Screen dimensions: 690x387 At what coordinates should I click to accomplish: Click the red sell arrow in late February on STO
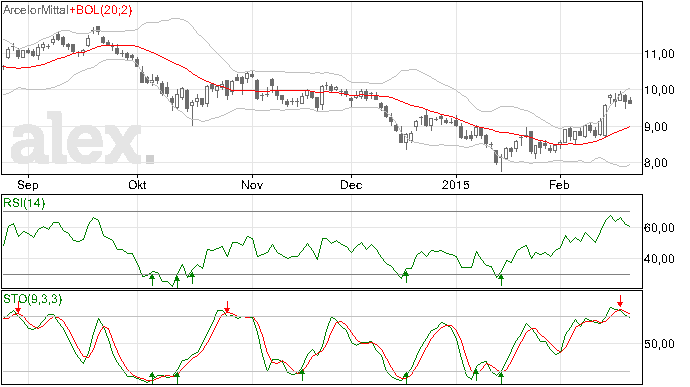(x=620, y=301)
